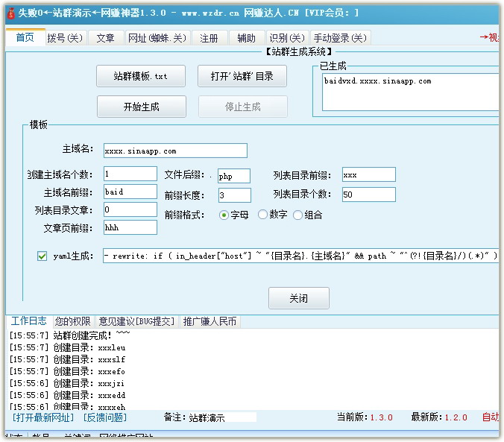Image resolution: width=504 pixels, height=442 pixels.
Task: Click the 文件后缀 field with php
Action: 234,176
